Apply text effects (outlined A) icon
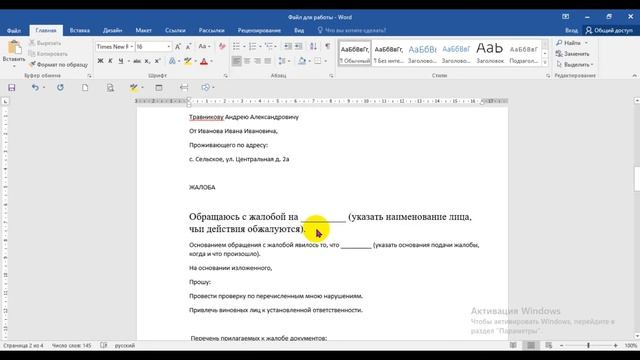 point(172,61)
